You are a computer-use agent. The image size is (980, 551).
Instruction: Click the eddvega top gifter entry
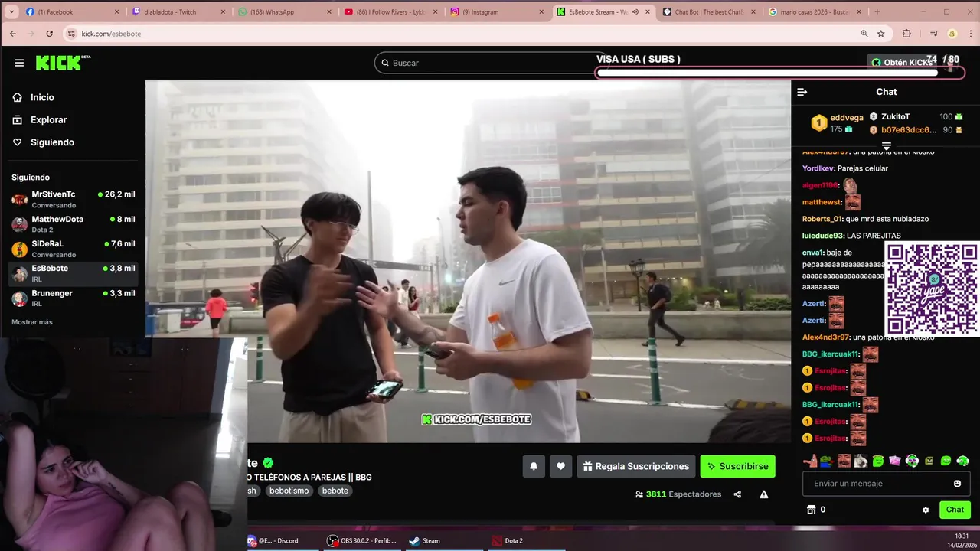[x=838, y=122]
